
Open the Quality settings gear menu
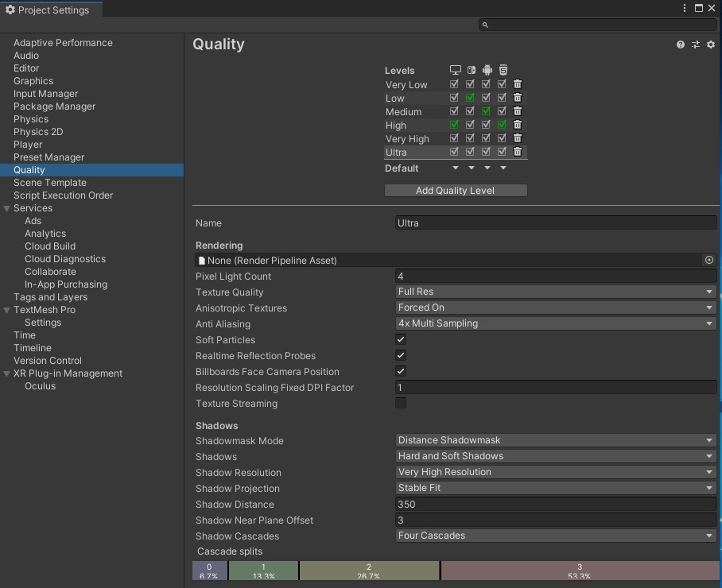(x=711, y=45)
